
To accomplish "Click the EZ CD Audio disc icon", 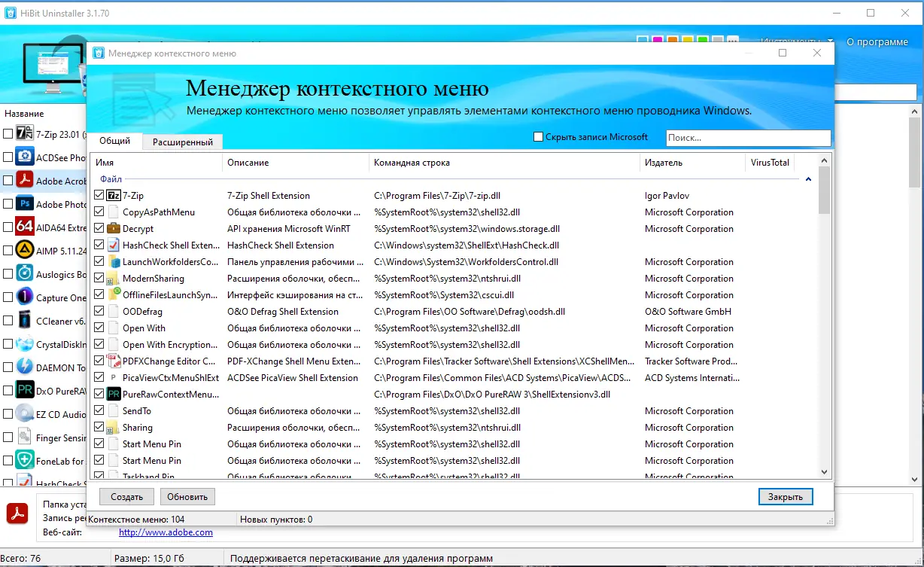I will coord(25,414).
